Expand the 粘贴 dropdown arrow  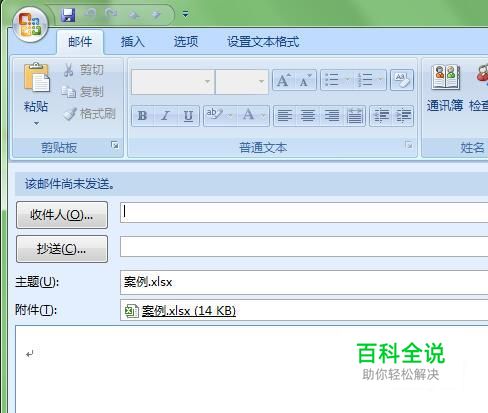36,123
